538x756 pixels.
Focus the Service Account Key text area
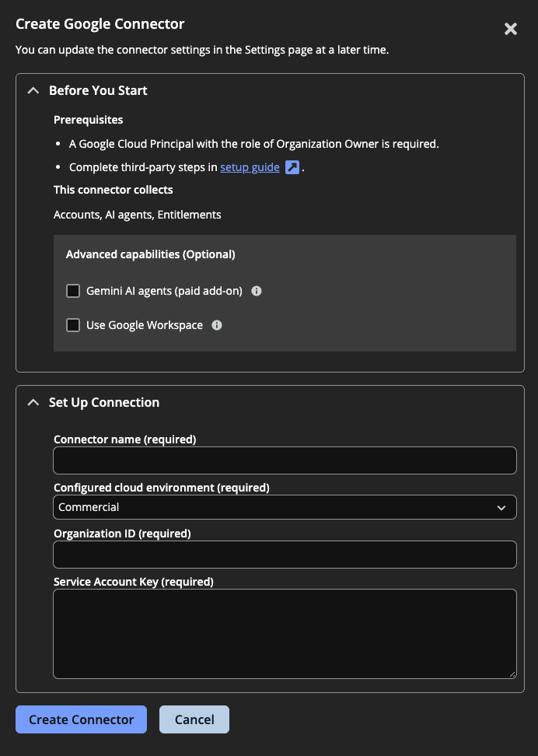click(285, 634)
